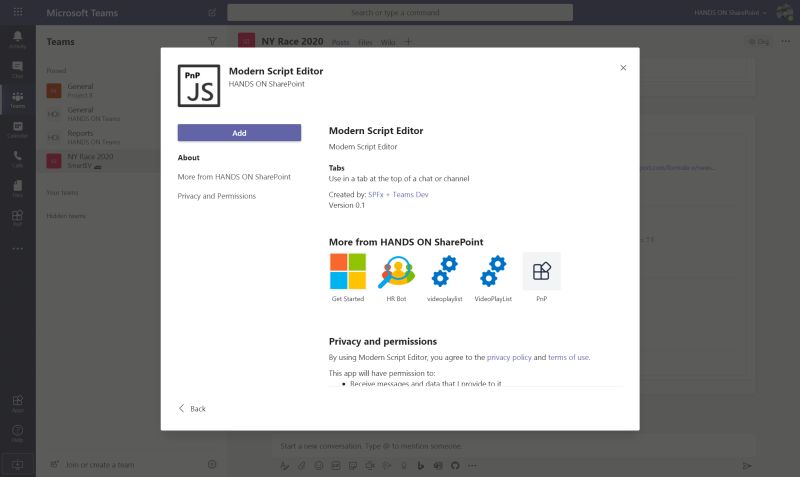Open more apps ellipsis in sidebar

click(x=17, y=249)
